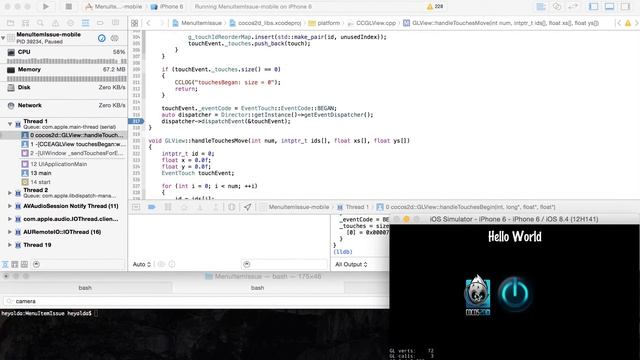This screenshot has width=640, height=360.
Task: Expand com.apple.audio.IOThread.client thread
Action: (x=10, y=219)
